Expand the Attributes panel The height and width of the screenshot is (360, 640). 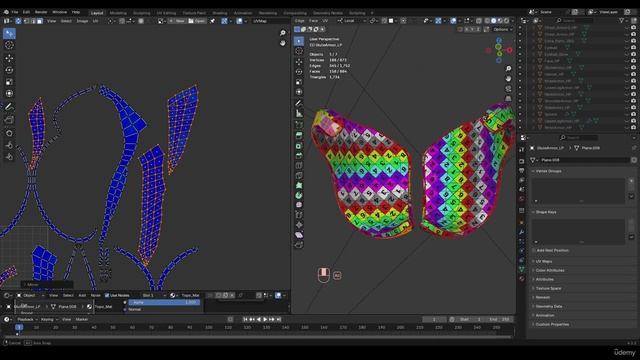[x=544, y=279]
